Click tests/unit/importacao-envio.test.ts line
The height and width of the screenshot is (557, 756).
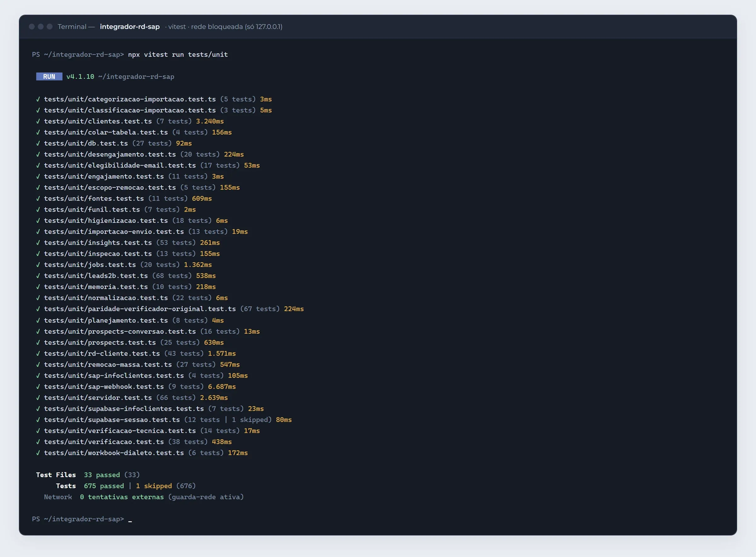(x=142, y=232)
